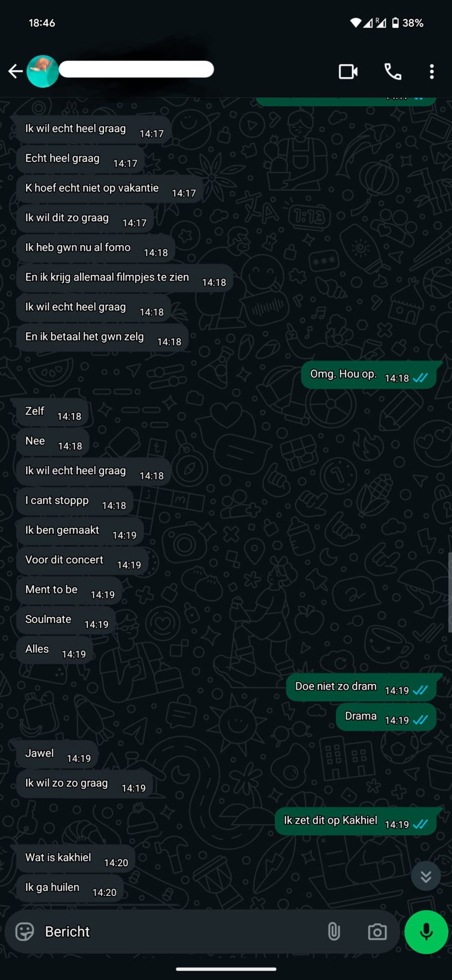Click the chat scrollbar on right edge
This screenshot has height=980, width=452.
click(x=450, y=592)
